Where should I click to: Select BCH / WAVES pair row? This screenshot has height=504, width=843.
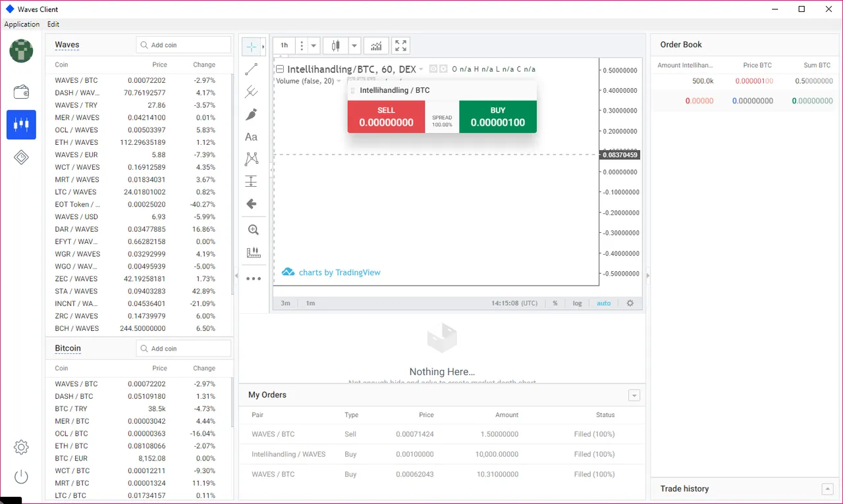point(138,328)
